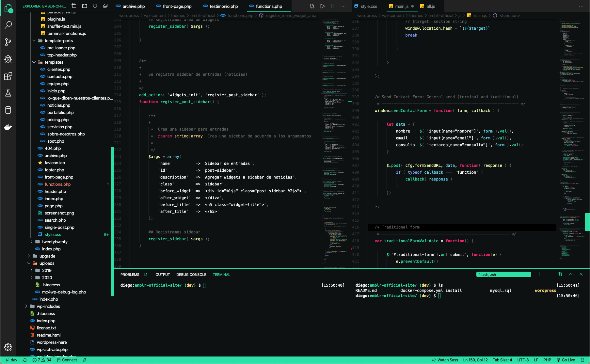This screenshot has height=364, width=590.
Task: Open the terminal selector dropdown
Action: point(503,275)
